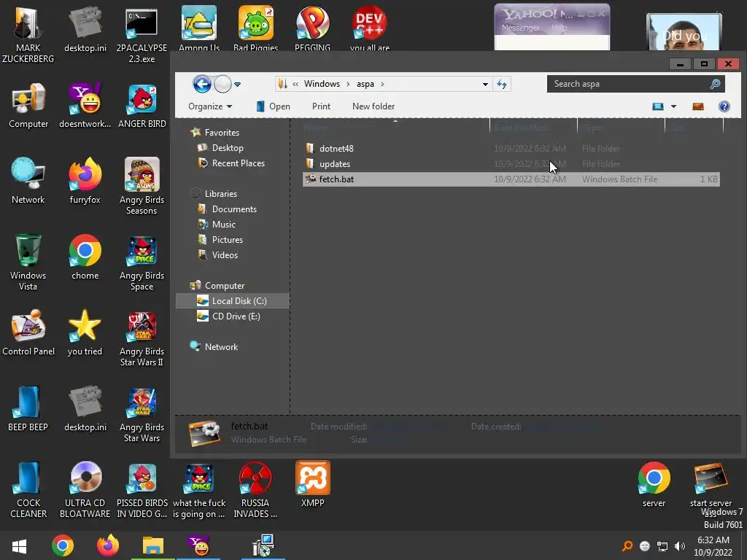This screenshot has width=747, height=560.
Task: Select furryfox desktop icon
Action: [x=85, y=181]
